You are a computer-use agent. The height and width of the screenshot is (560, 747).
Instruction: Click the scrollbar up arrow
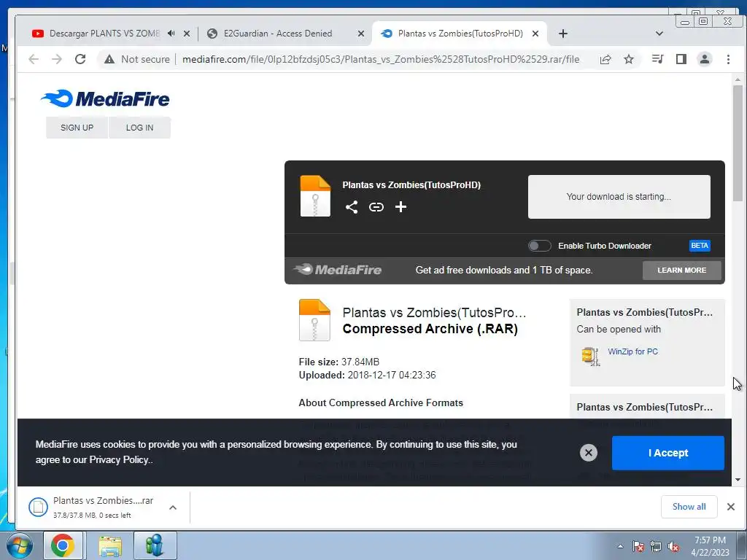[x=738, y=79]
